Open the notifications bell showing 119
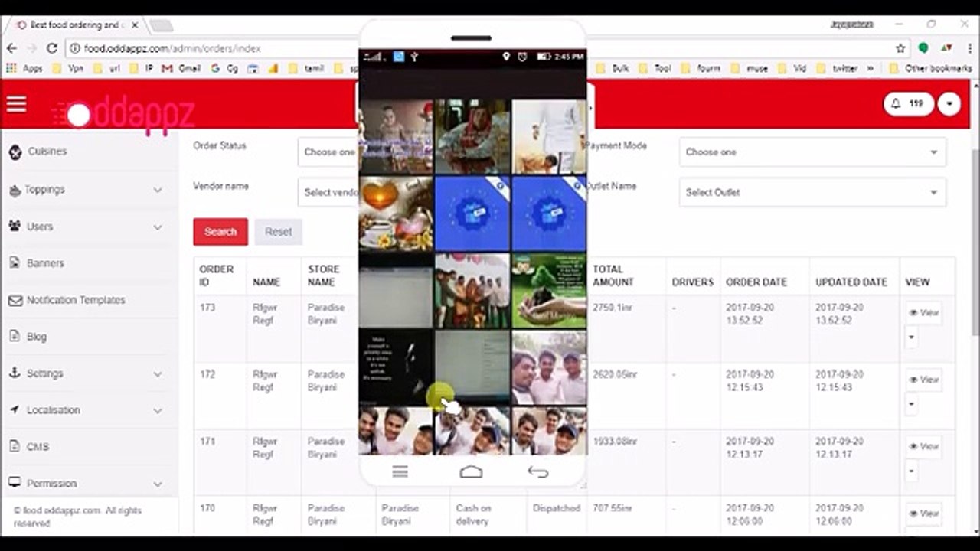Viewport: 980px width, 551px height. [909, 103]
